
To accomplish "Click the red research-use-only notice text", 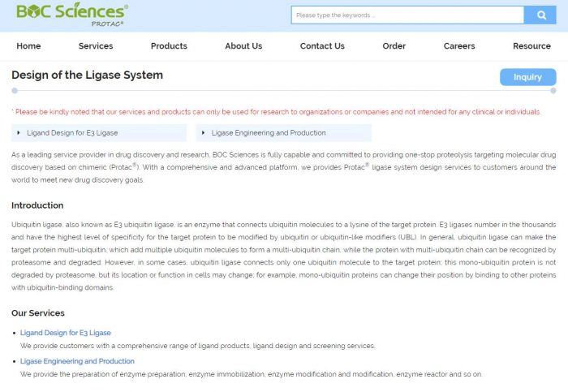I will click(x=276, y=112).
